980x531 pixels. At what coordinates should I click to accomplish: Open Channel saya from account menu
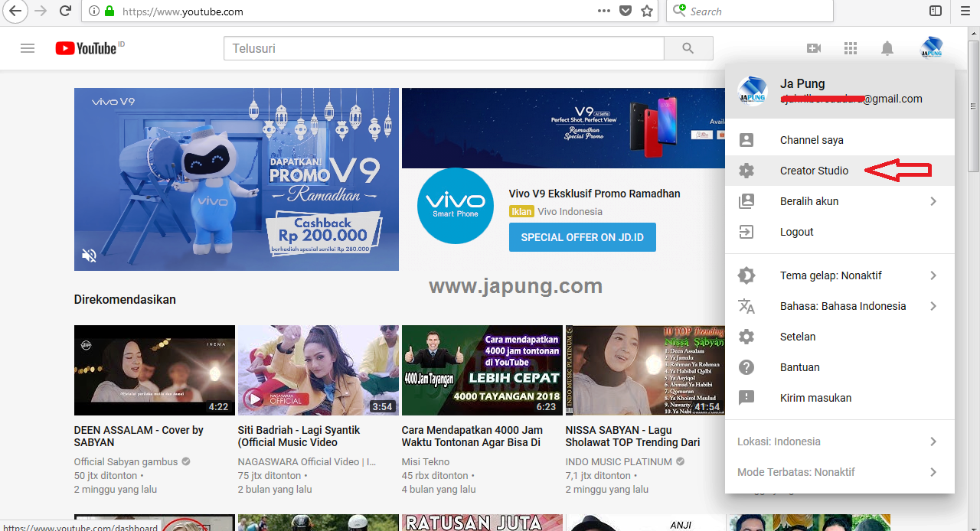[x=840, y=140]
